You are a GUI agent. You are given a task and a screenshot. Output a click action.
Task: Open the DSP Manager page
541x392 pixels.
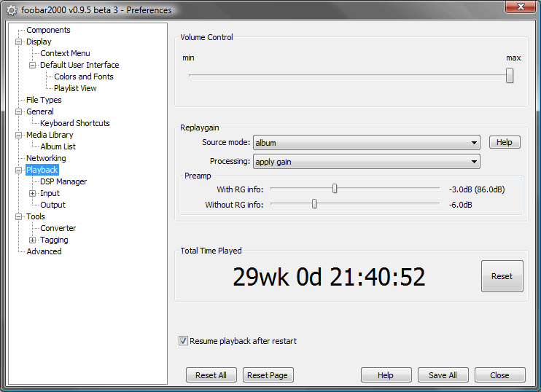click(63, 181)
